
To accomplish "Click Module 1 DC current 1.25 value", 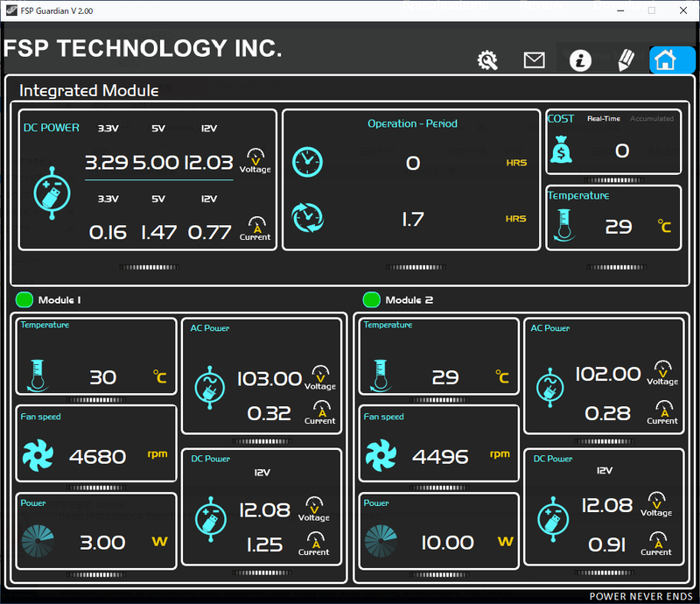I will pyautogui.click(x=265, y=544).
